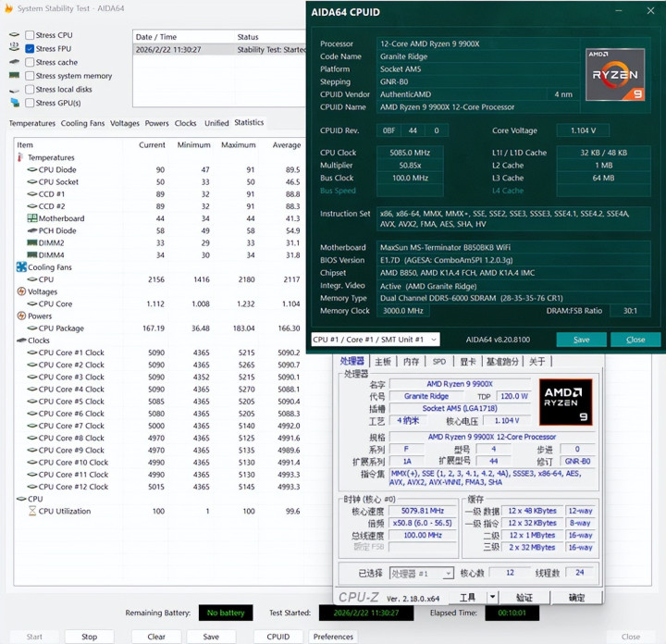Click the Date / Time column header
Image resolution: width=666 pixels, height=644 pixels.
pos(154,37)
